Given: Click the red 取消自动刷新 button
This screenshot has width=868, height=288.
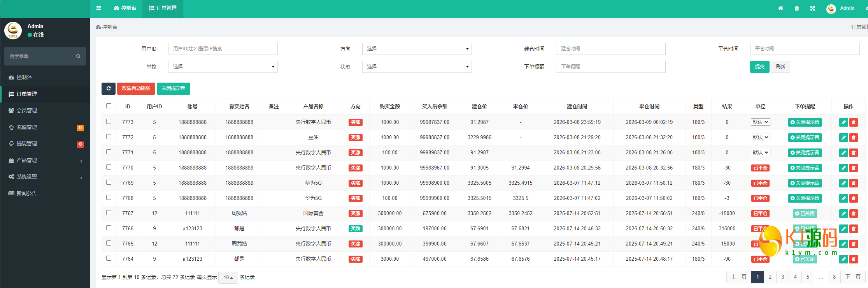Looking at the screenshot, I should (x=136, y=88).
